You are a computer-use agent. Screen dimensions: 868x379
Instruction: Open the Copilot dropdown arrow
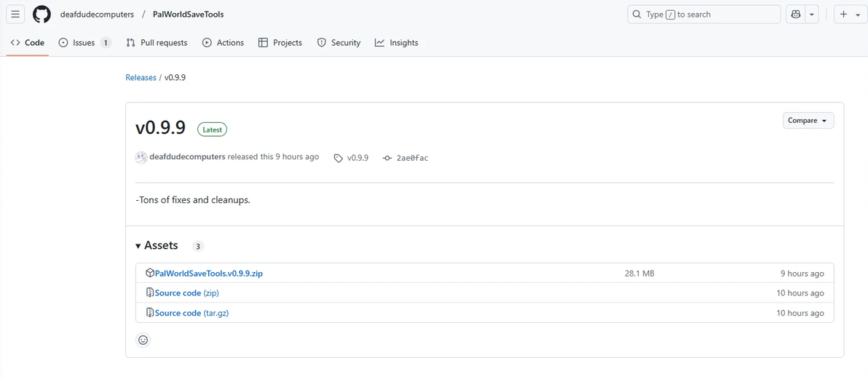[x=813, y=15]
